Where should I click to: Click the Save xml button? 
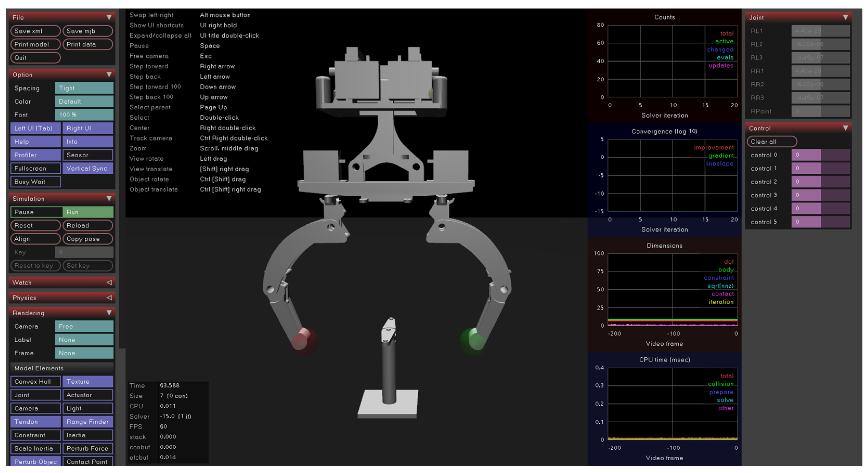pos(35,31)
